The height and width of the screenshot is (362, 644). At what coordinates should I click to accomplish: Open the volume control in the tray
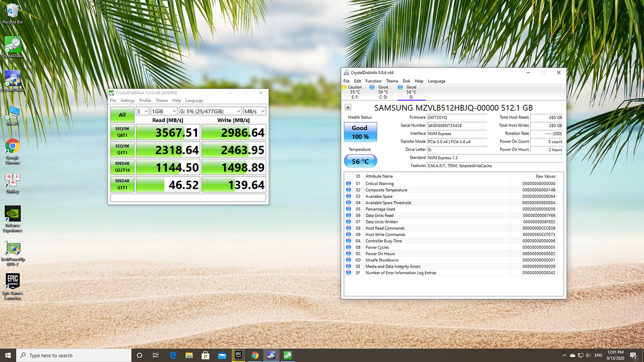[589, 355]
